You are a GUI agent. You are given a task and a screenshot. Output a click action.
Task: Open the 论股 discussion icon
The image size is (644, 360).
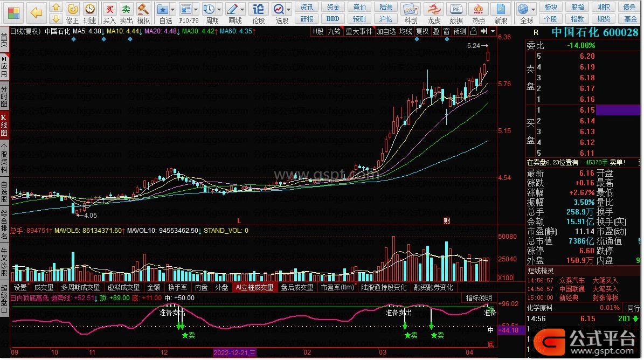point(258,13)
